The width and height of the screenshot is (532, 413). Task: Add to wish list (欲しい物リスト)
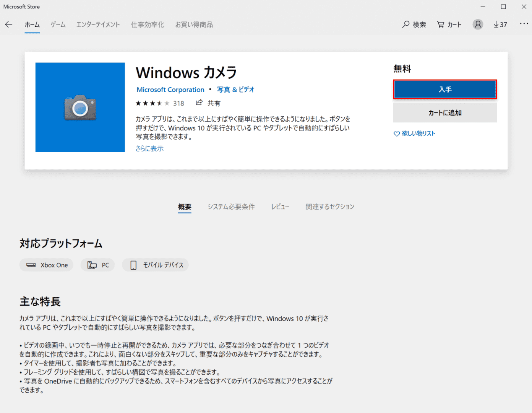pyautogui.click(x=415, y=133)
